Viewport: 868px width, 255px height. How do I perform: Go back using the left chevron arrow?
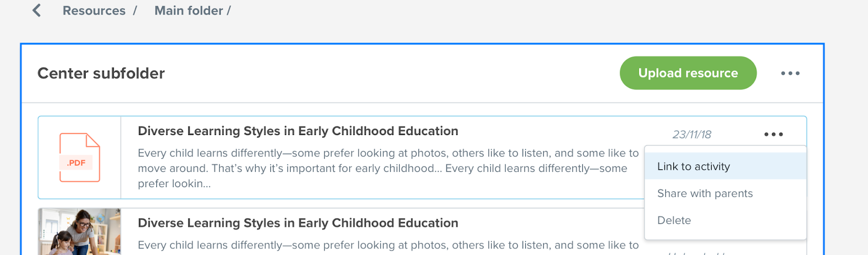coord(37,10)
